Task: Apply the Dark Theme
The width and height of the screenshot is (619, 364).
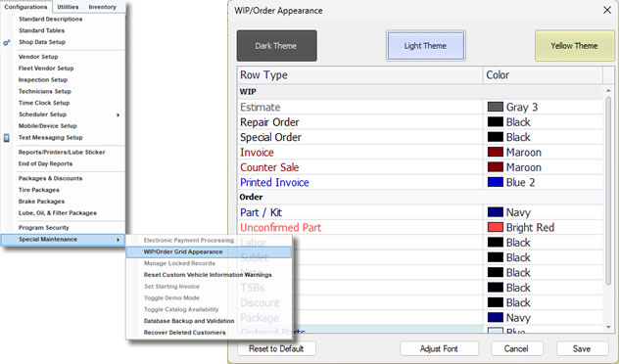Action: [x=277, y=46]
